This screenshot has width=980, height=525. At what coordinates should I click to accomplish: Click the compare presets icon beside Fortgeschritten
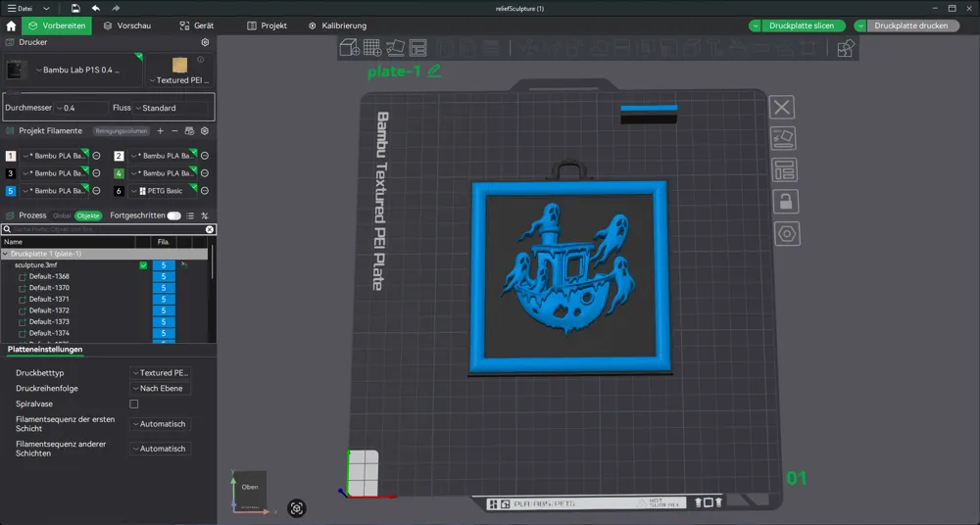pos(205,215)
